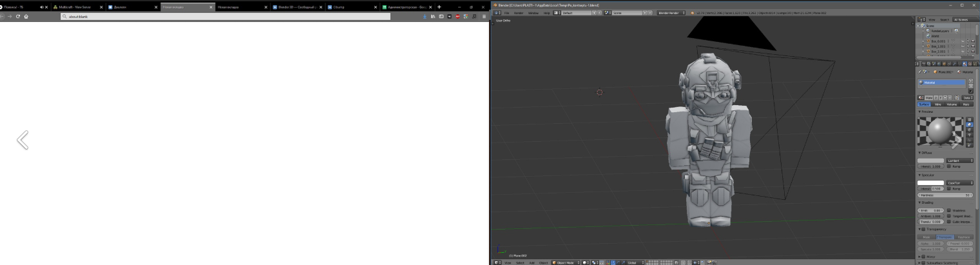Enable the Shadeless checkbox
This screenshot has height=265, width=980.
point(949,210)
